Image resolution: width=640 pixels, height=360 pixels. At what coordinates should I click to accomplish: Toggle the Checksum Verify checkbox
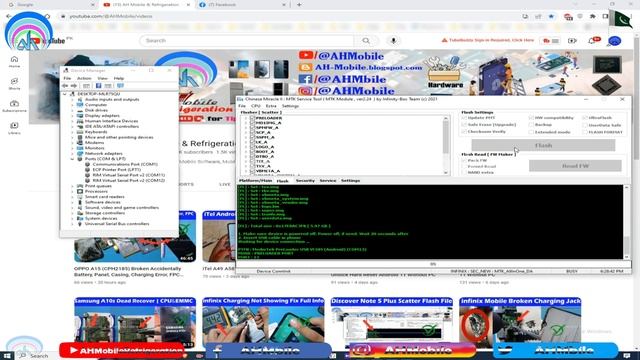(x=464, y=131)
